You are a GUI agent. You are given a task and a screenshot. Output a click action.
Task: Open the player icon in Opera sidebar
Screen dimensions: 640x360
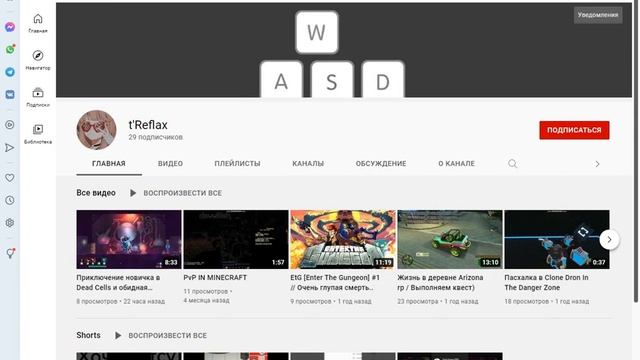point(10,125)
